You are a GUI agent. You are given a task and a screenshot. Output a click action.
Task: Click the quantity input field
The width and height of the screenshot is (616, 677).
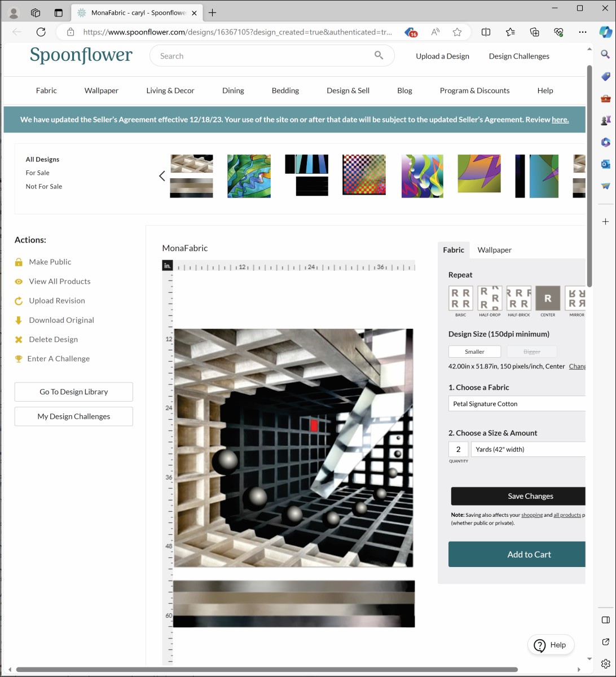click(x=458, y=449)
